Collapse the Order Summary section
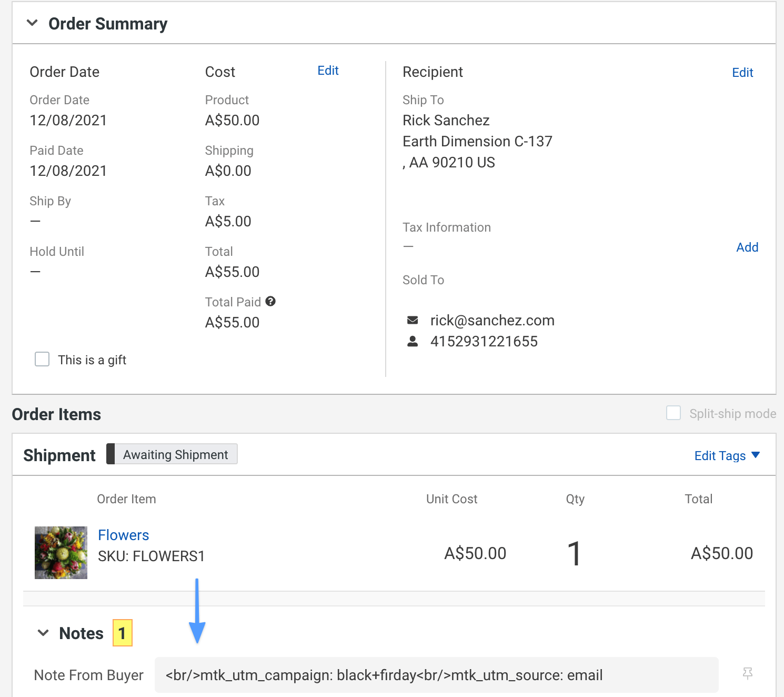This screenshot has width=784, height=697. tap(33, 23)
